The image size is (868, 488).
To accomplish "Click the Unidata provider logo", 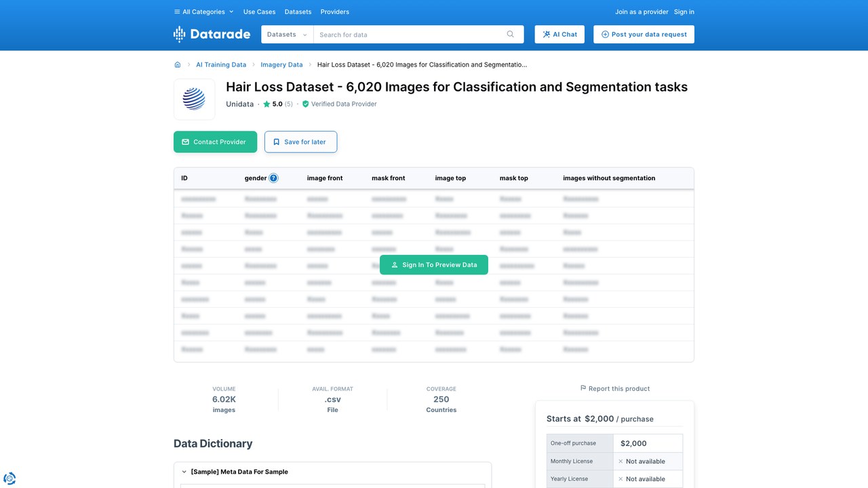I will click(194, 99).
